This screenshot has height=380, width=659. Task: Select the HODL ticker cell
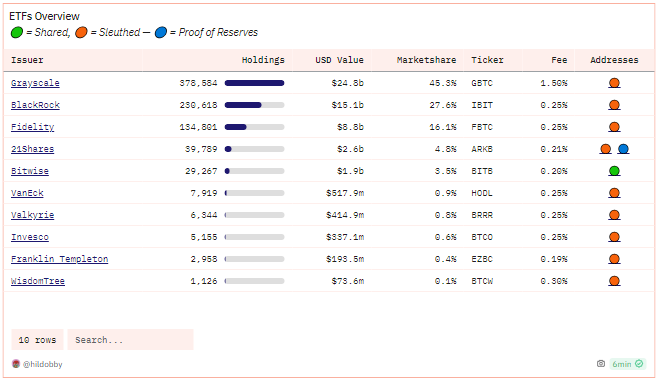click(x=482, y=193)
